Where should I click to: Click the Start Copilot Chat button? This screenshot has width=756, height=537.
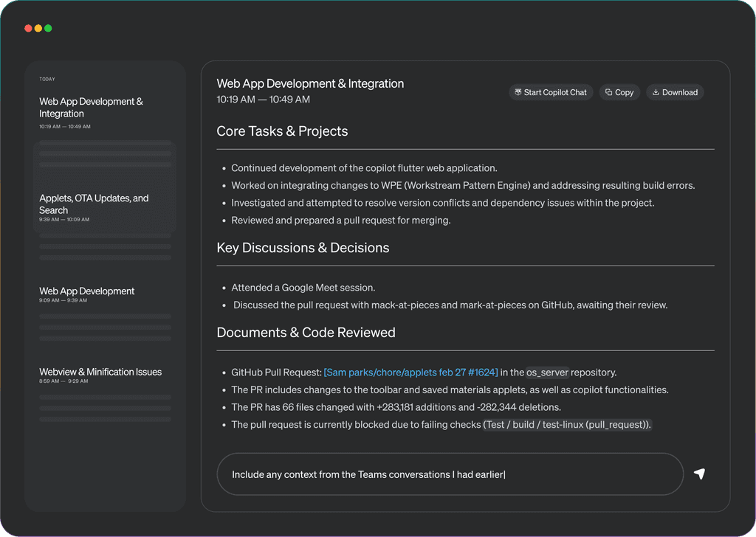pos(551,92)
